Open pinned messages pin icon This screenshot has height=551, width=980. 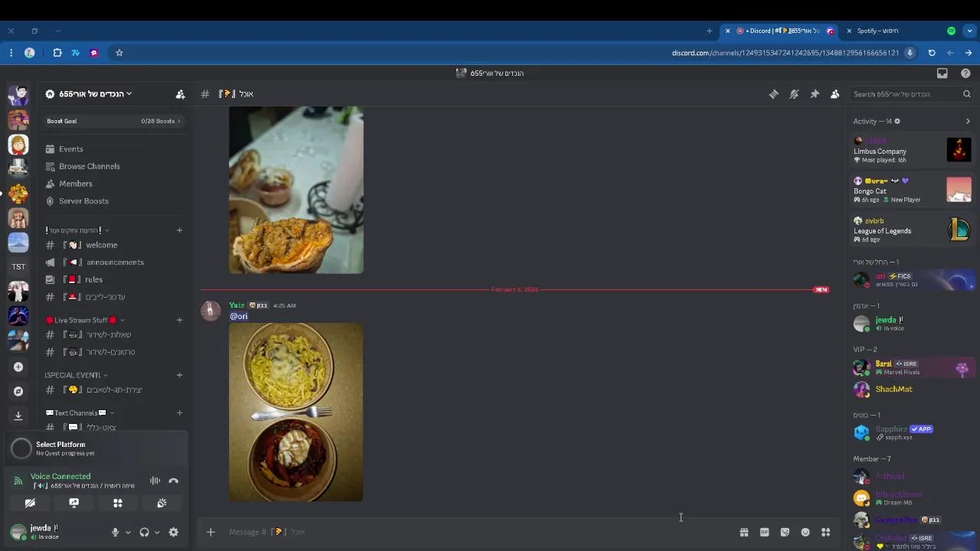click(x=815, y=94)
